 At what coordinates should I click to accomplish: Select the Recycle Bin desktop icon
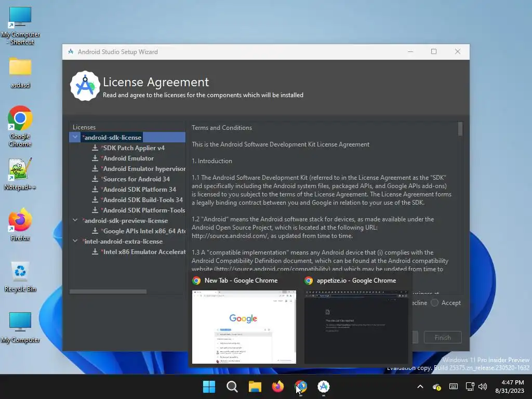(x=20, y=276)
